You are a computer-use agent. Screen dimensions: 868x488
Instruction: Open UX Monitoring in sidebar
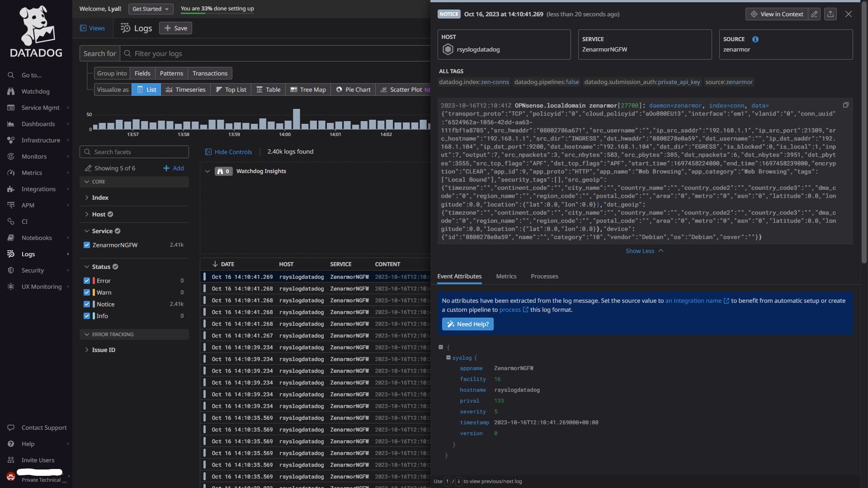tap(41, 286)
